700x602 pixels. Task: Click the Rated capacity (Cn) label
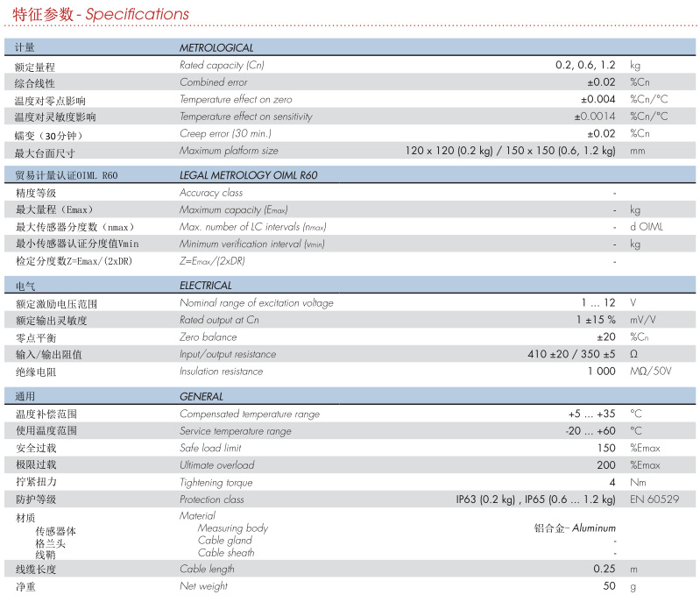coord(222,65)
